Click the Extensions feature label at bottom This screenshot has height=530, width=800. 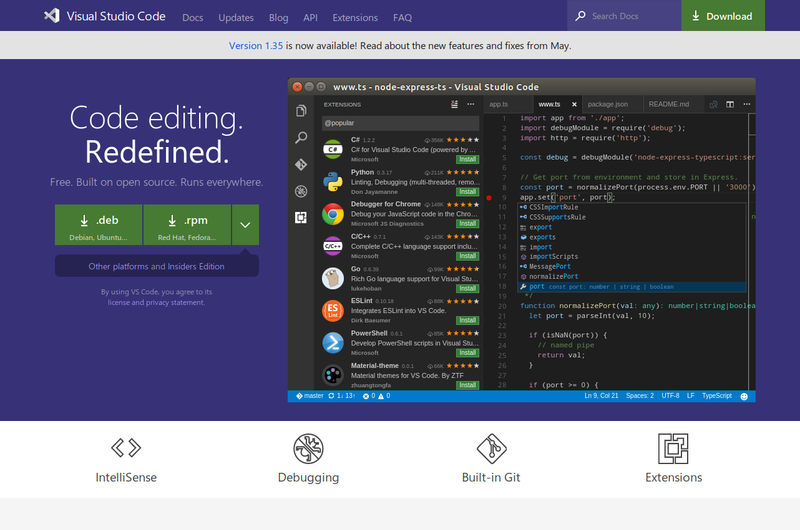(x=673, y=477)
